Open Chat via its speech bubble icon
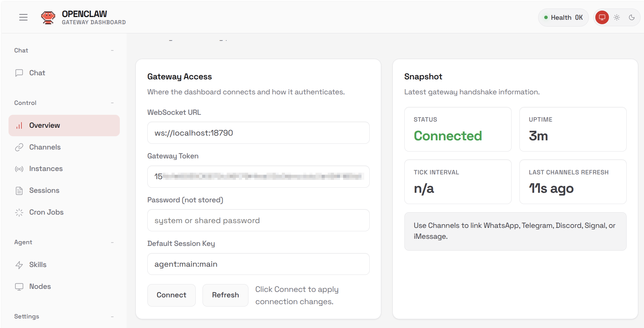This screenshot has height=328, width=644. [x=19, y=73]
